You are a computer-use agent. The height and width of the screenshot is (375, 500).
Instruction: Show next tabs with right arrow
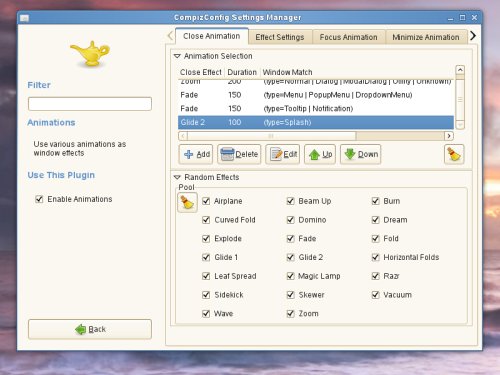(x=473, y=36)
